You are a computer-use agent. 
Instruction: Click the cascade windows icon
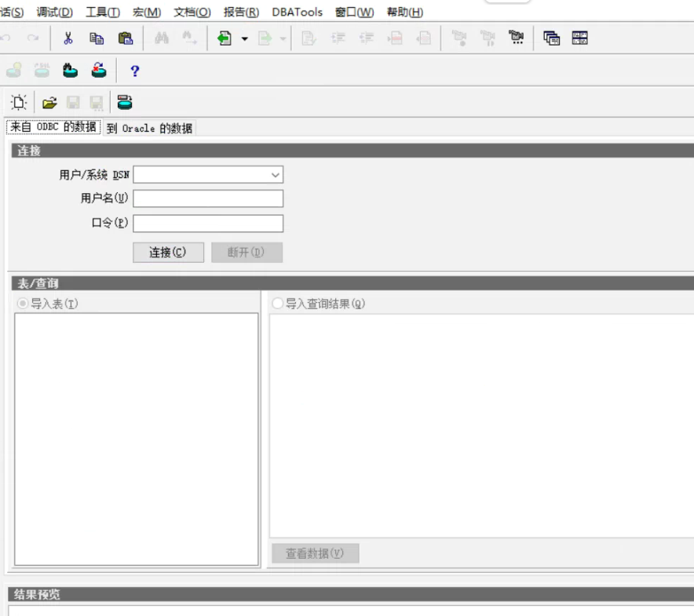[x=552, y=37]
